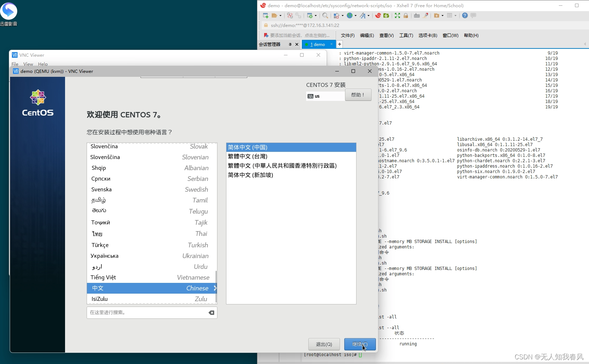The image size is (589, 364).
Task: Click the red bookmark flag icon in Xshell
Action: coord(266,35)
